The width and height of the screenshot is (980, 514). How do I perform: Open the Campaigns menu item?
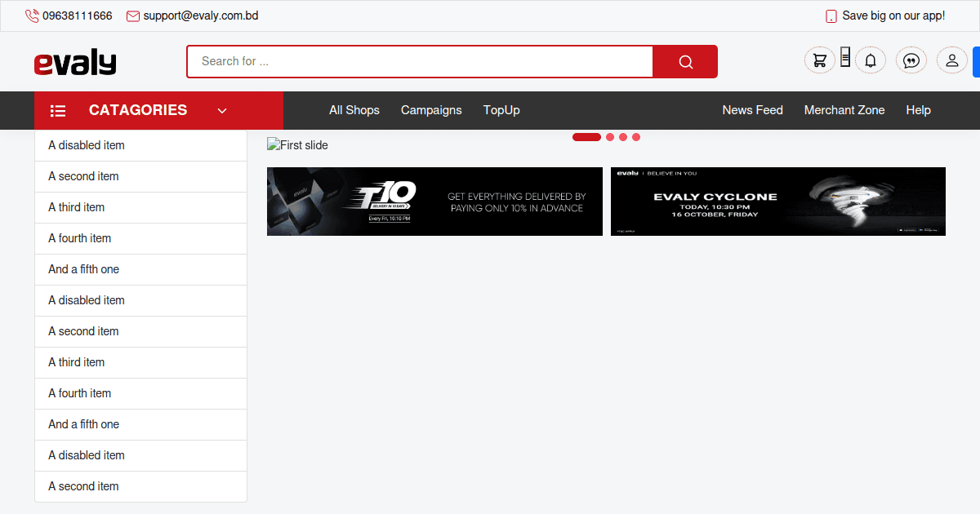[431, 110]
